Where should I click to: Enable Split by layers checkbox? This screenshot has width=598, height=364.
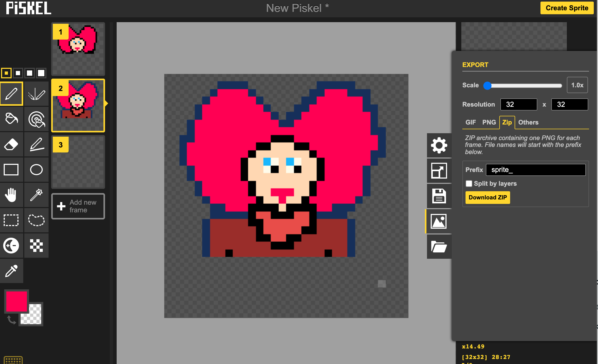(x=469, y=184)
